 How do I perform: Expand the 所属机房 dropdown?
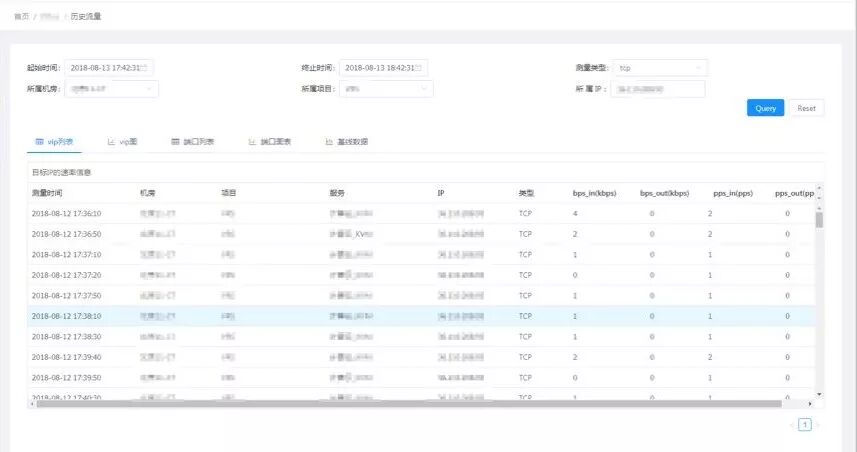(111, 89)
